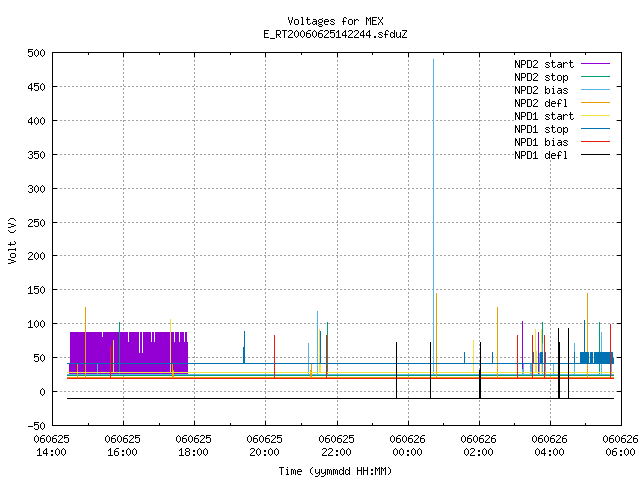Click the 'Volt (V)' y-axis label

point(12,240)
